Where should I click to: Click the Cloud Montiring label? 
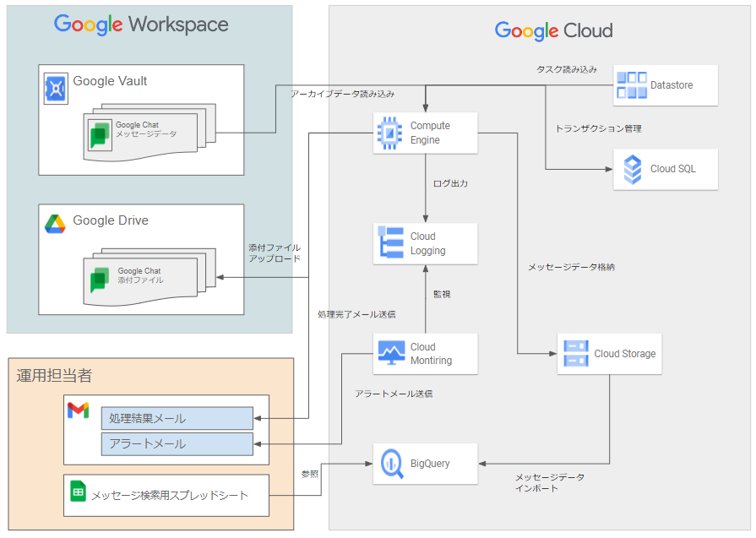coord(431,353)
